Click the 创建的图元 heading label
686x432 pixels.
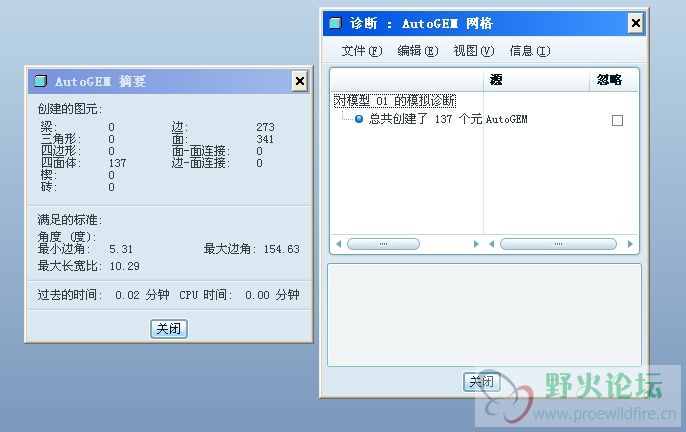click(70, 109)
